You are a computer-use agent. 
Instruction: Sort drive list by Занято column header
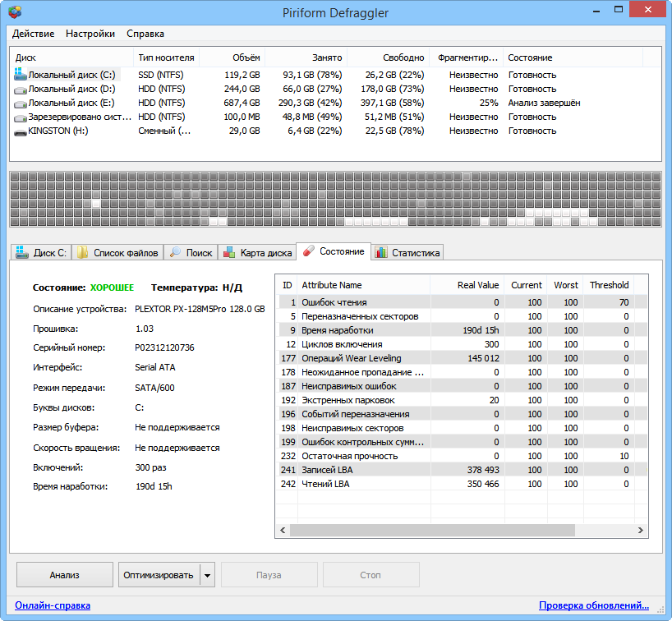[306, 57]
